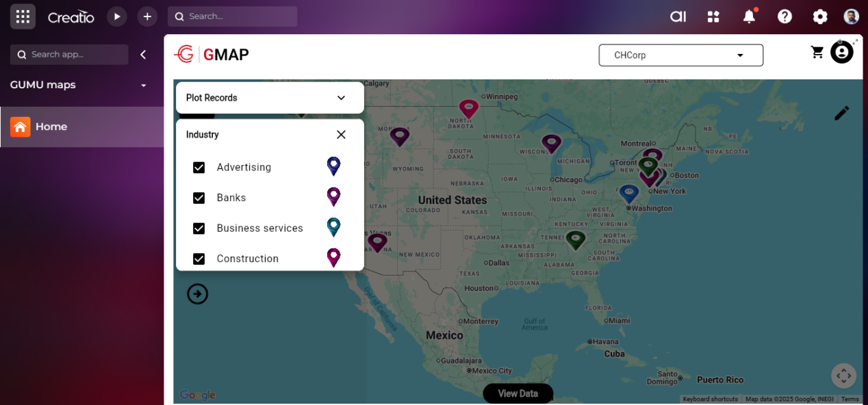Toggle the Business services checkbox
Screen dimensions: 868x405
(x=199, y=228)
